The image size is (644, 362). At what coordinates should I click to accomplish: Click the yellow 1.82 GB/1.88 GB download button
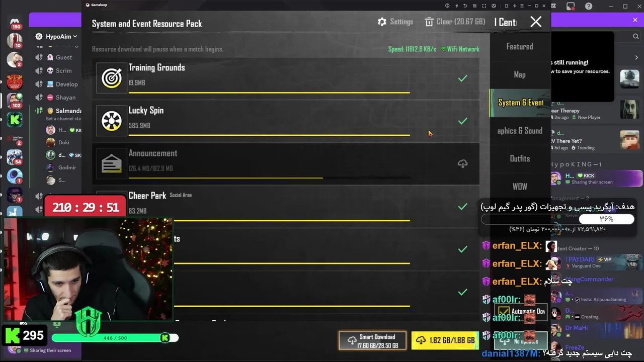(445, 340)
